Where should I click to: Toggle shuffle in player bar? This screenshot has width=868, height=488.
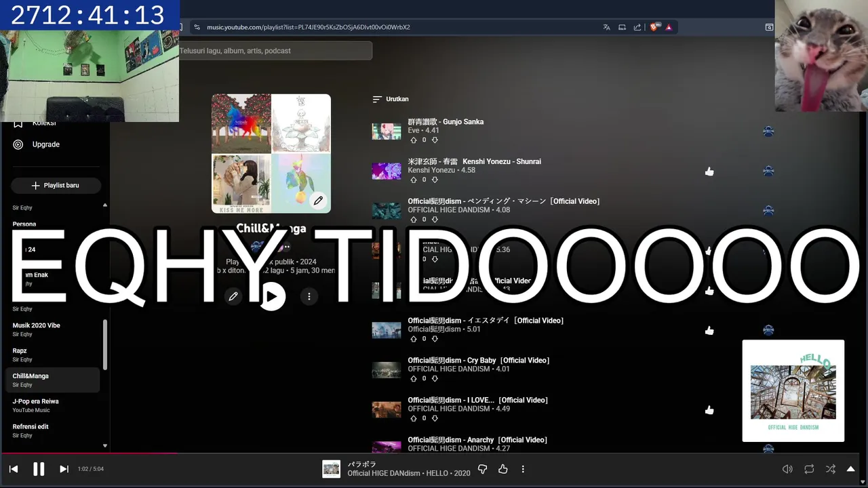(x=831, y=469)
